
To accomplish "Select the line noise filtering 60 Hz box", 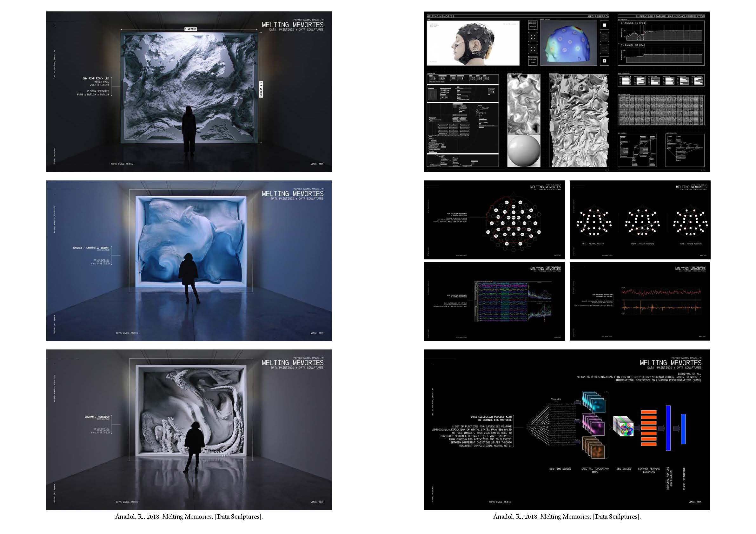I will [533, 25].
